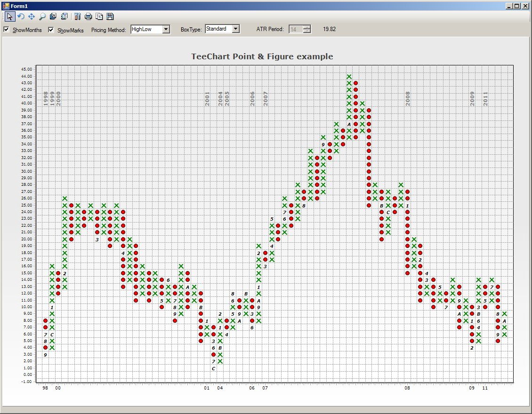The height and width of the screenshot is (414, 532).
Task: Save the chart with the floppy icon
Action: click(110, 16)
